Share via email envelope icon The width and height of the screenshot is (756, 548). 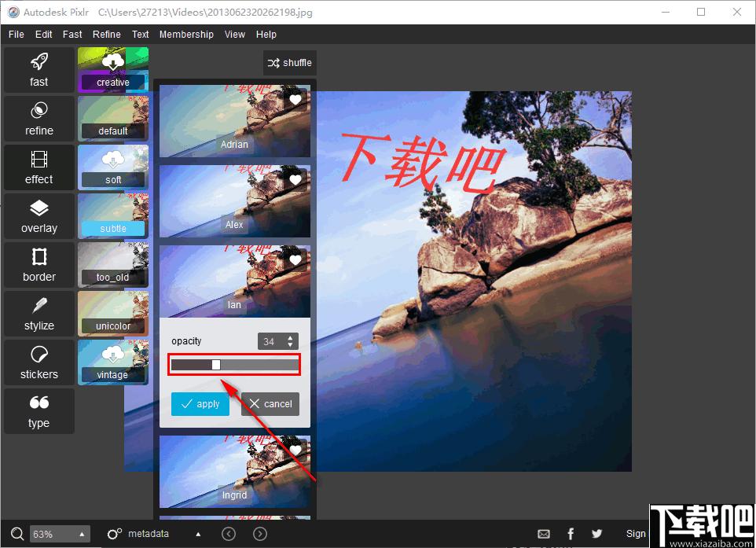[x=543, y=534]
